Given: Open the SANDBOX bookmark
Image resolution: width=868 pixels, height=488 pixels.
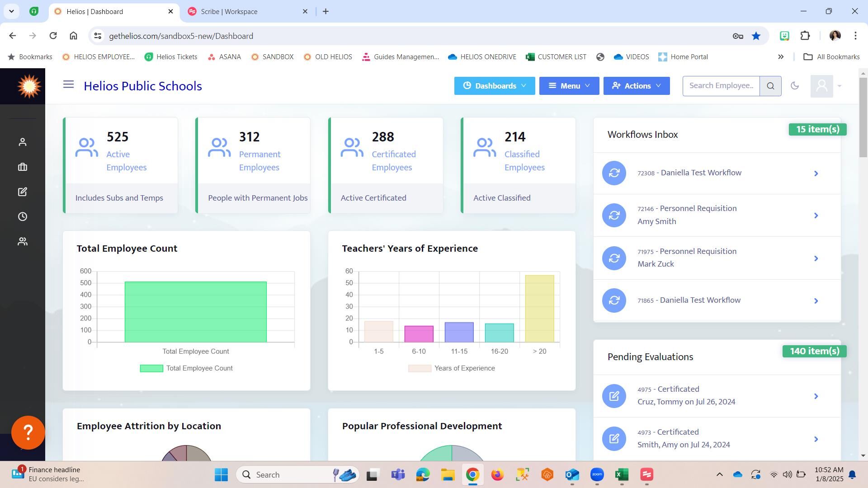Looking at the screenshot, I should click(x=272, y=57).
